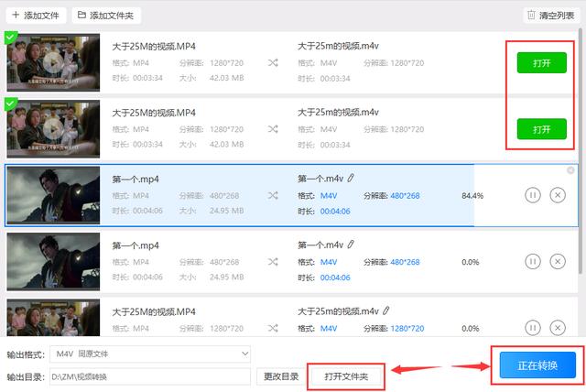This screenshot has width=586, height=392.
Task: Edit output name 第一个.m4v in the 84.4% row
Action: tap(351, 179)
